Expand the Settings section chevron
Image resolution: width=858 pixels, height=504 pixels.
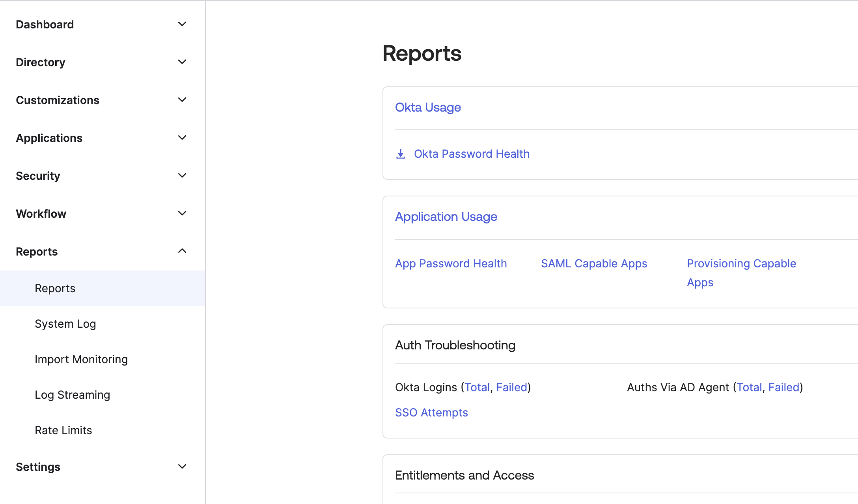pyautogui.click(x=182, y=467)
